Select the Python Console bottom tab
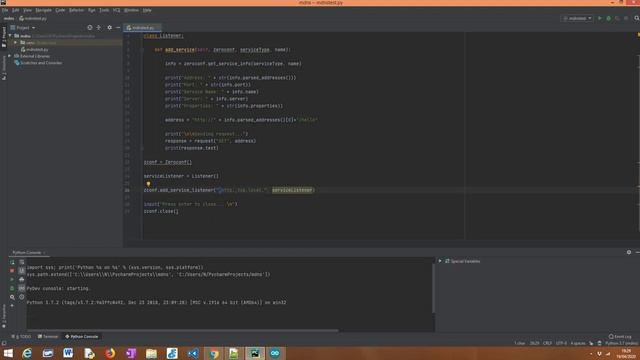Screen dimensions: 640x360 click(x=82, y=336)
